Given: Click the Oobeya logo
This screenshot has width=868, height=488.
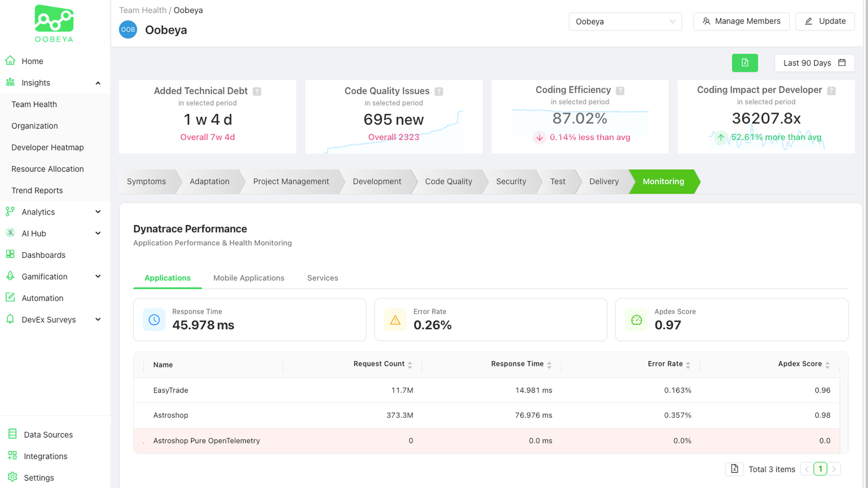Looking at the screenshot, I should click(x=54, y=23).
